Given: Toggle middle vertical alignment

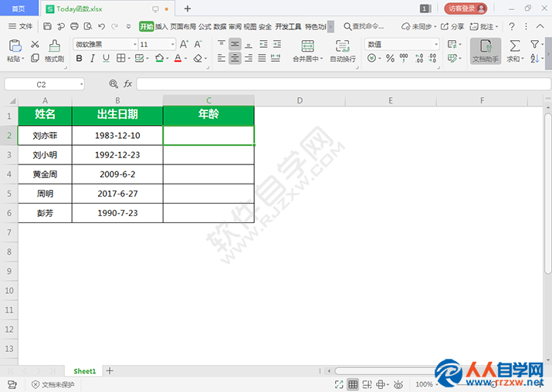Looking at the screenshot, I should (x=235, y=44).
